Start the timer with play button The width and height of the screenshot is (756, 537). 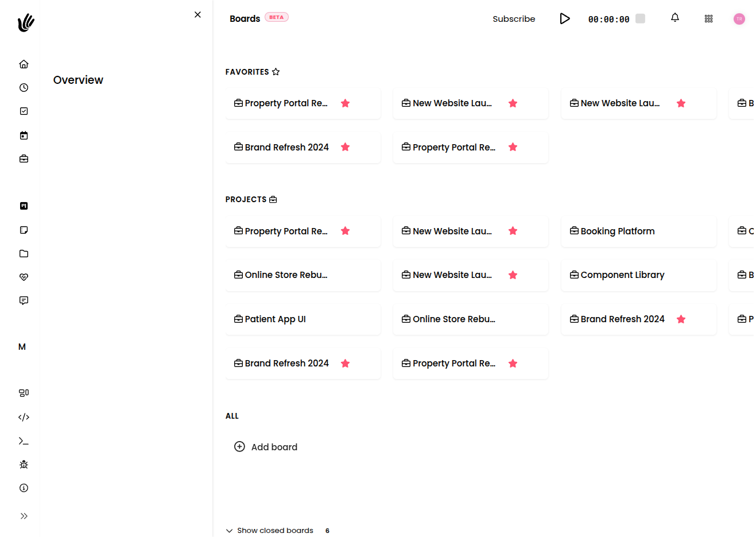click(x=565, y=19)
